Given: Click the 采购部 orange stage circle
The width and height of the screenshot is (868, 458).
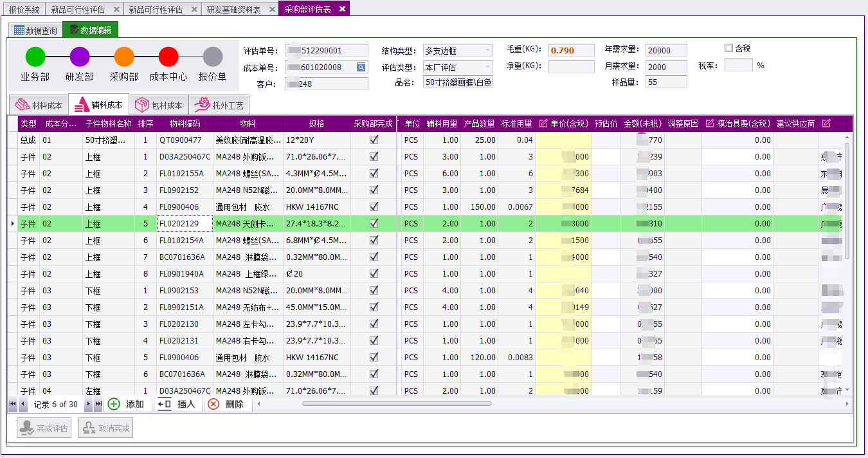Looking at the screenshot, I should [124, 57].
